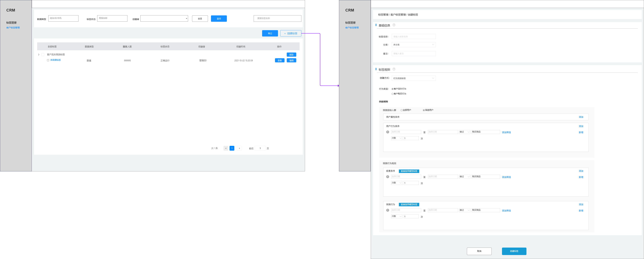
Task: Go to next page with the > arrow
Action: 239,148
